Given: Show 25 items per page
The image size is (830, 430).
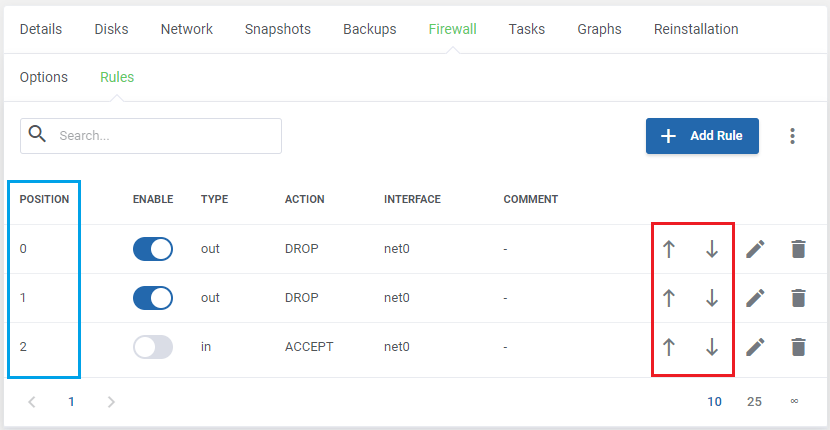Looking at the screenshot, I should (754, 402).
